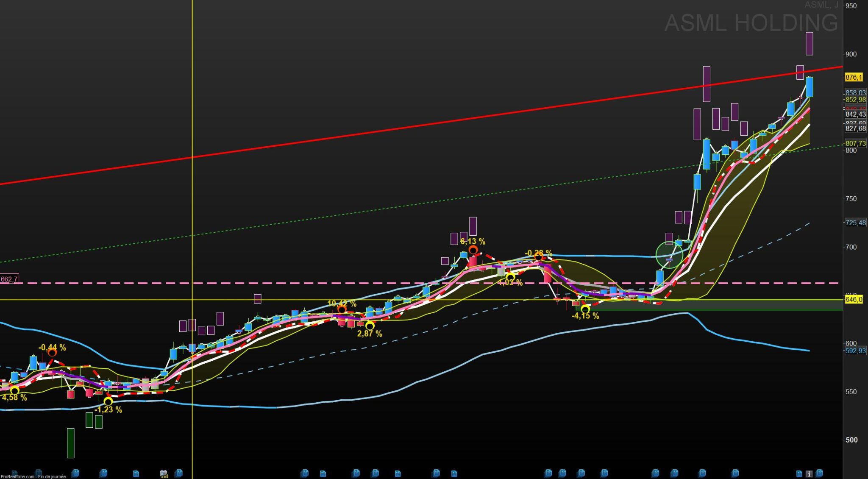Open news document icon left of info icon

click(799, 473)
